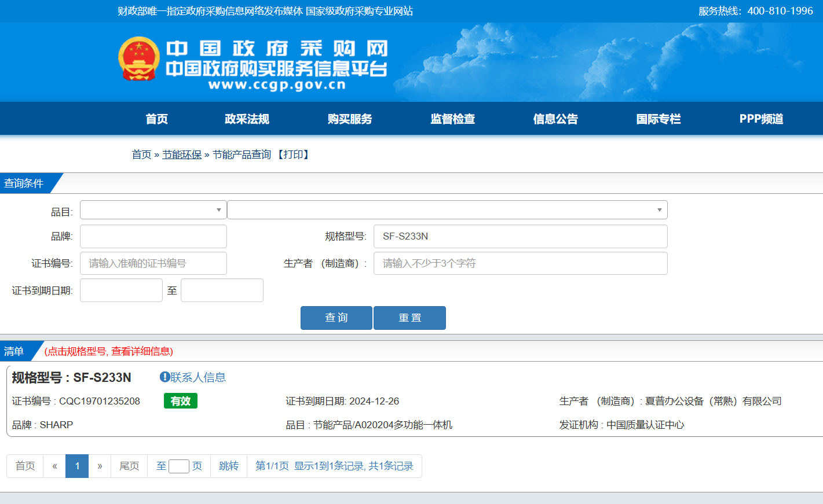Click issuer 中国质量认证中心 text
Image resolution: width=823 pixels, height=504 pixels.
pyautogui.click(x=645, y=425)
